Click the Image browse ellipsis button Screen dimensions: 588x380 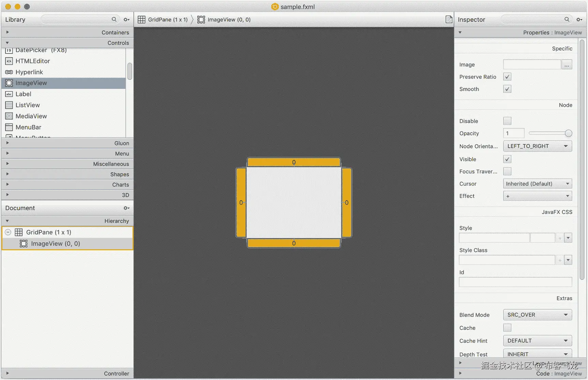pyautogui.click(x=567, y=65)
